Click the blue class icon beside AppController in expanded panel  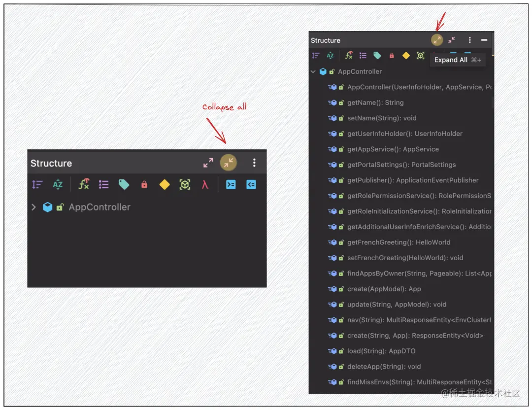323,71
